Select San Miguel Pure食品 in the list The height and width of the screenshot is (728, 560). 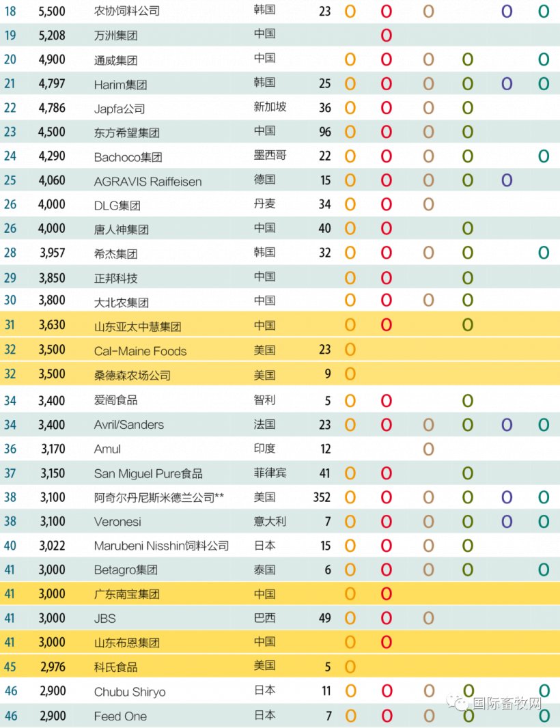point(148,473)
